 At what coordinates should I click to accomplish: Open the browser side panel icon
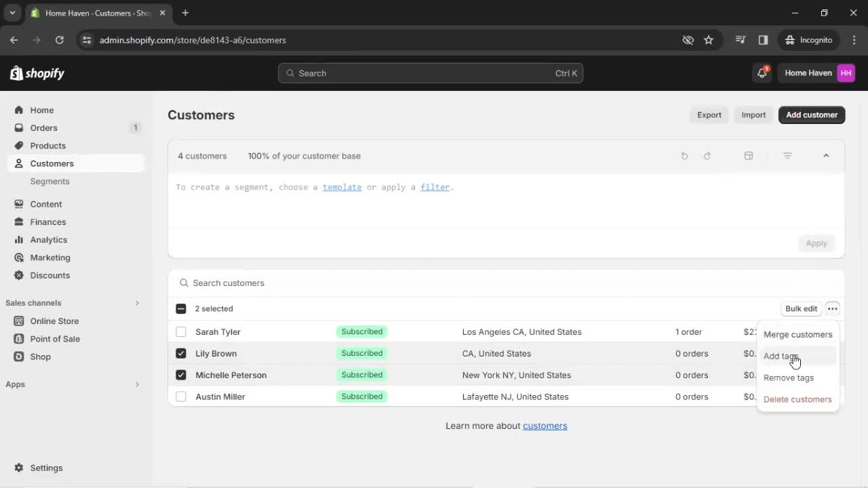(763, 40)
